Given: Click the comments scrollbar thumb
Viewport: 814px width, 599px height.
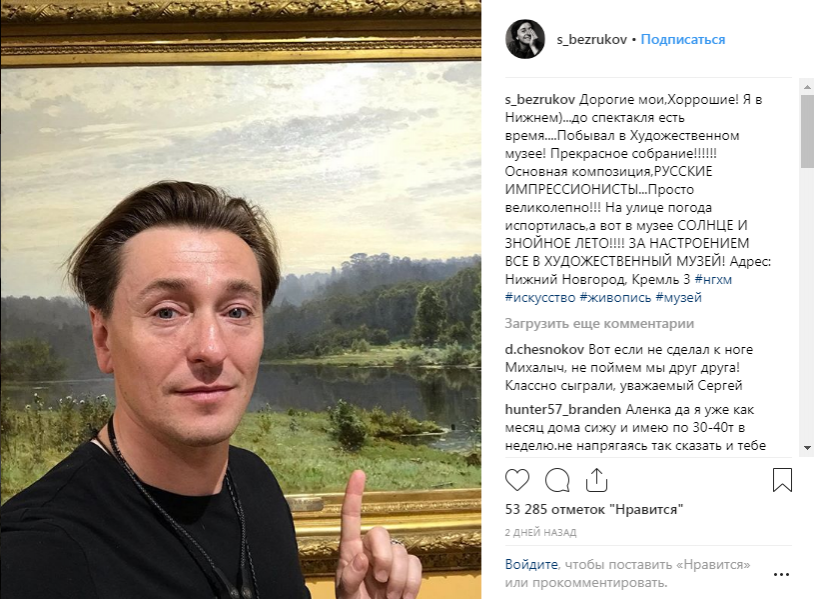Looking at the screenshot, I should [807, 131].
